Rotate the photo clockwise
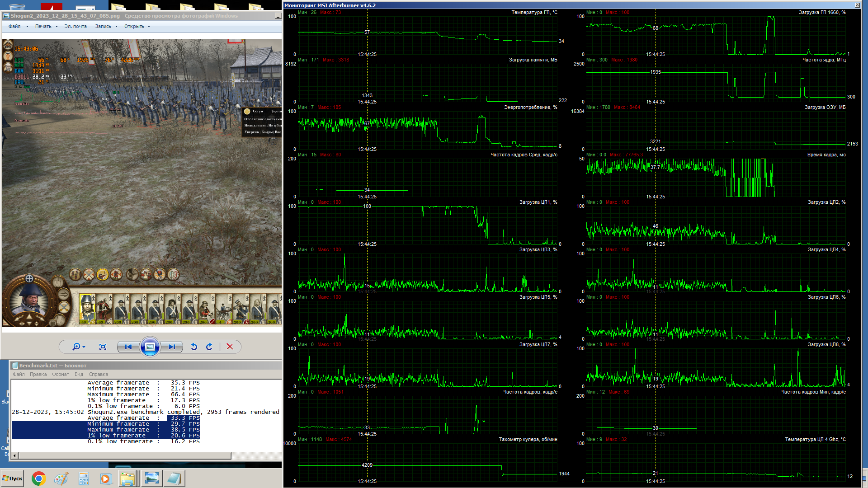Viewport: 868px width, 488px height. [x=209, y=347]
